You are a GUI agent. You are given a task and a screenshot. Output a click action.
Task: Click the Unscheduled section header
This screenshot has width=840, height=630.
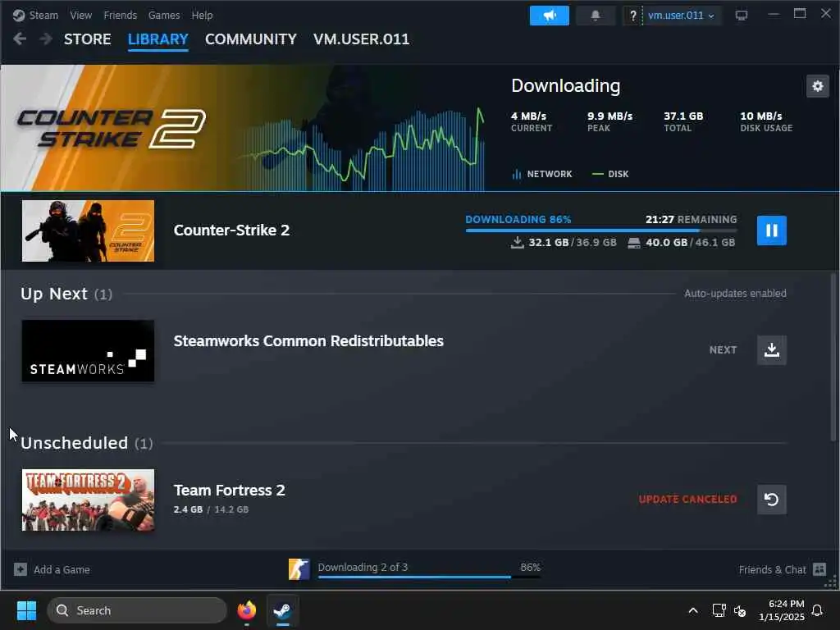tap(87, 443)
